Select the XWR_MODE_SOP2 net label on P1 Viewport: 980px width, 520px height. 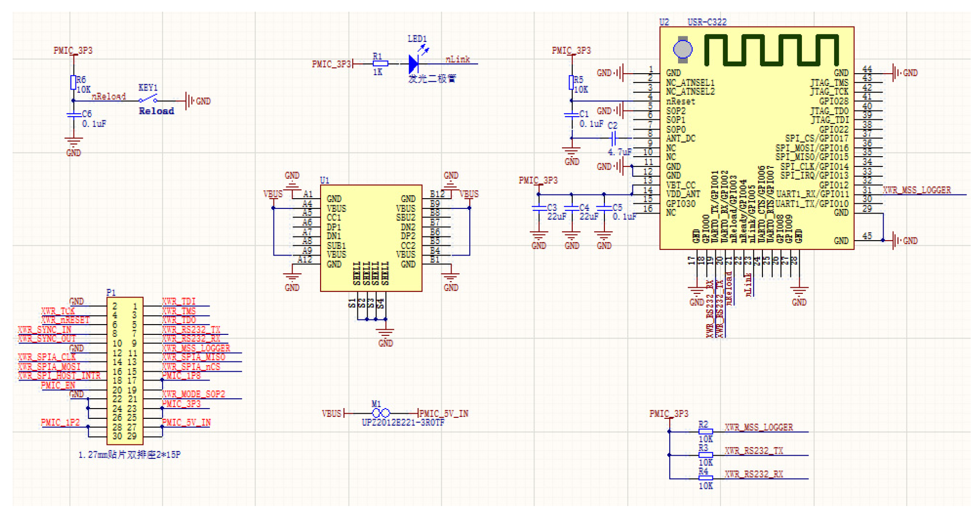pyautogui.click(x=193, y=394)
